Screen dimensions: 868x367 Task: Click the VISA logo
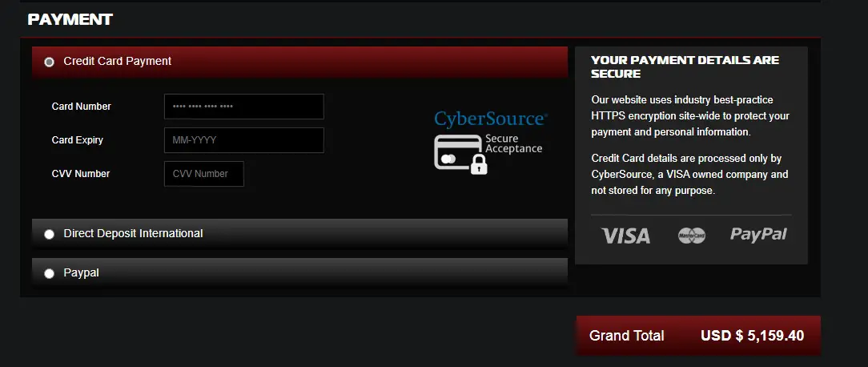pos(626,236)
